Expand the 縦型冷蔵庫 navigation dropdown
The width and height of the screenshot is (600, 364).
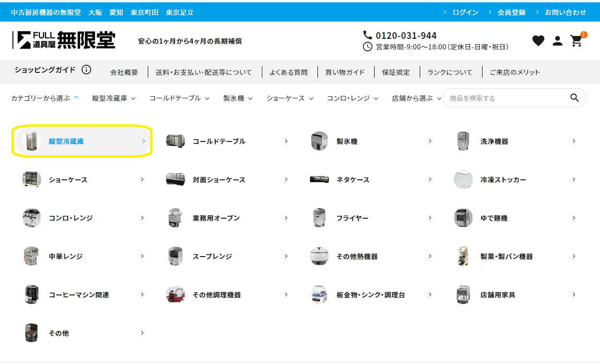pos(114,98)
